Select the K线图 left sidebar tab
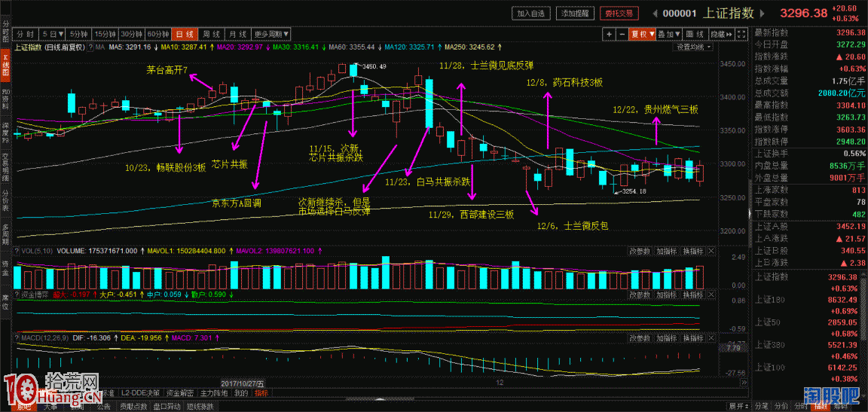Viewport: 868px width, 412px height. [5, 65]
